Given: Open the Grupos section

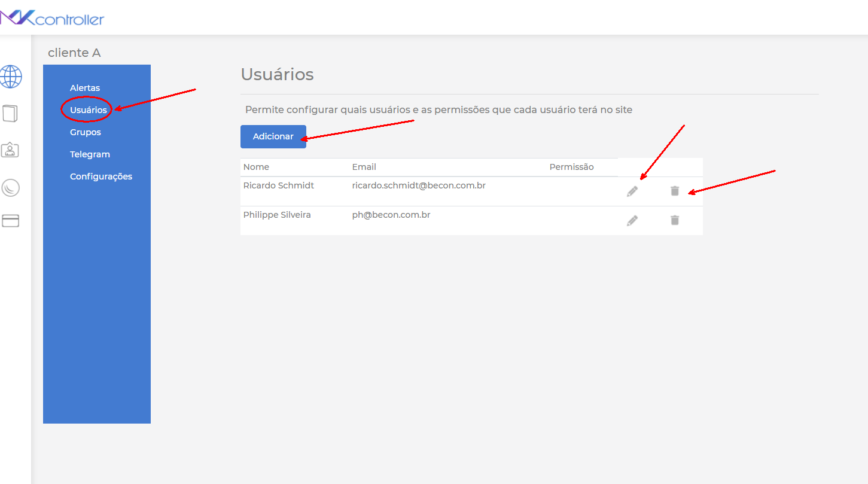Looking at the screenshot, I should coord(85,132).
